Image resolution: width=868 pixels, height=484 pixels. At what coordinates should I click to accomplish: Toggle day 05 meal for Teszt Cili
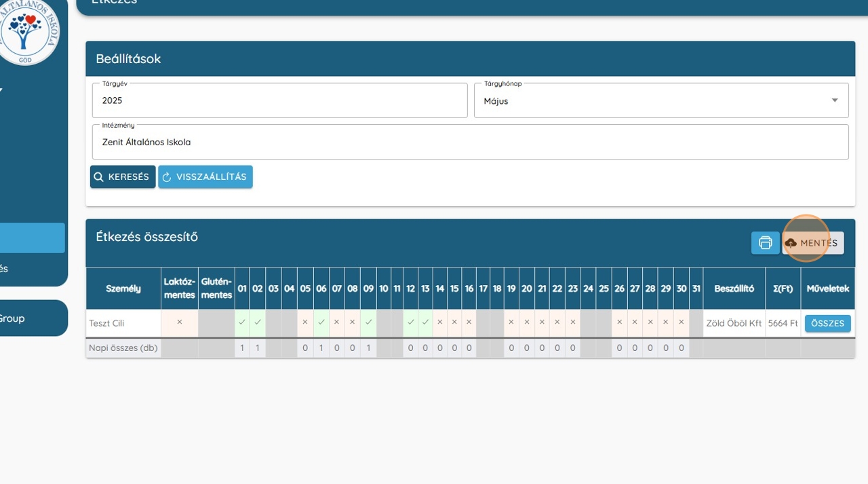point(305,322)
